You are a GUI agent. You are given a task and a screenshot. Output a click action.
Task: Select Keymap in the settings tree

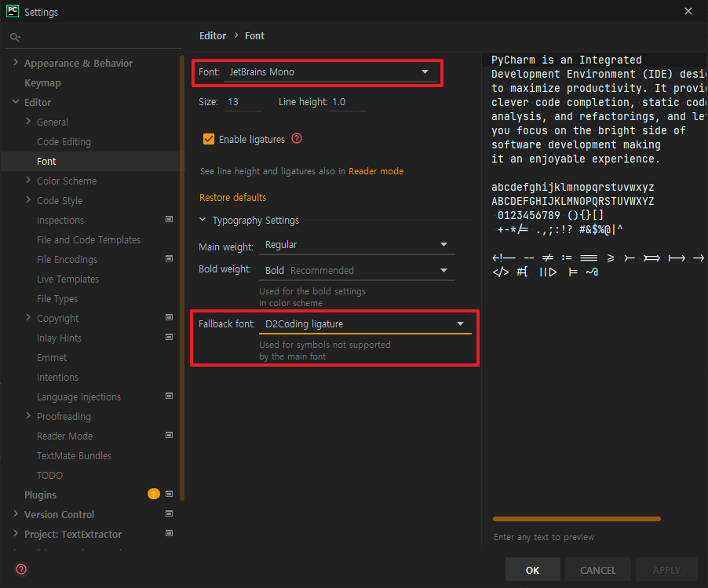(x=42, y=83)
